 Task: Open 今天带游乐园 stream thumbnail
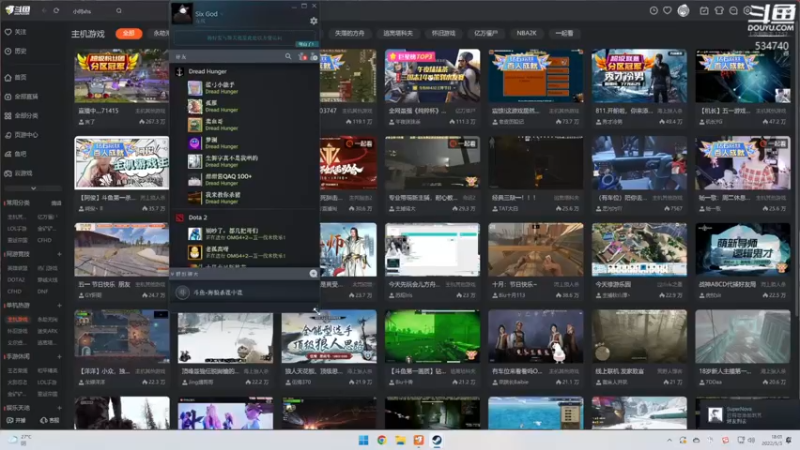(x=639, y=249)
